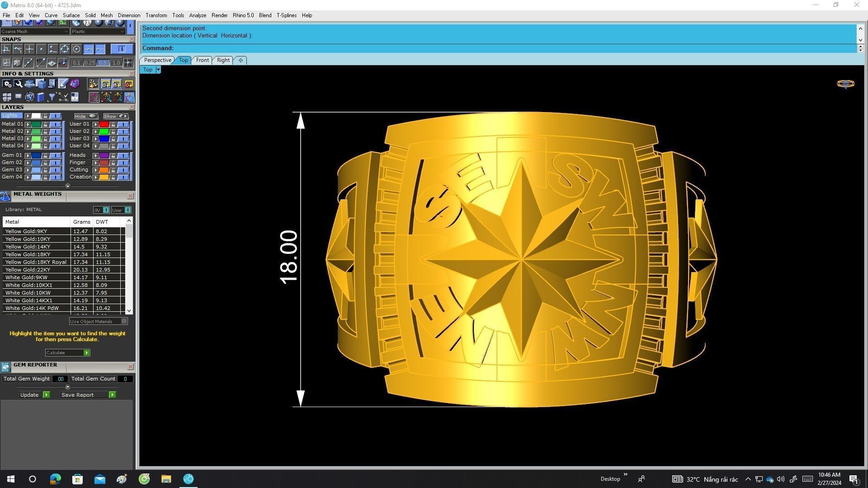Viewport: 868px width, 488px height.
Task: Enable the Point snap icon
Action: 41,49
